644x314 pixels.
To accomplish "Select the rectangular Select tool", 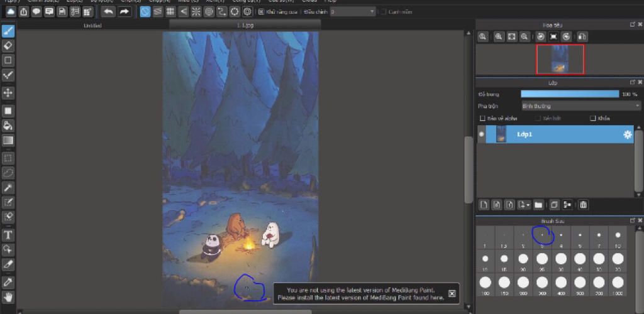I will [x=8, y=158].
